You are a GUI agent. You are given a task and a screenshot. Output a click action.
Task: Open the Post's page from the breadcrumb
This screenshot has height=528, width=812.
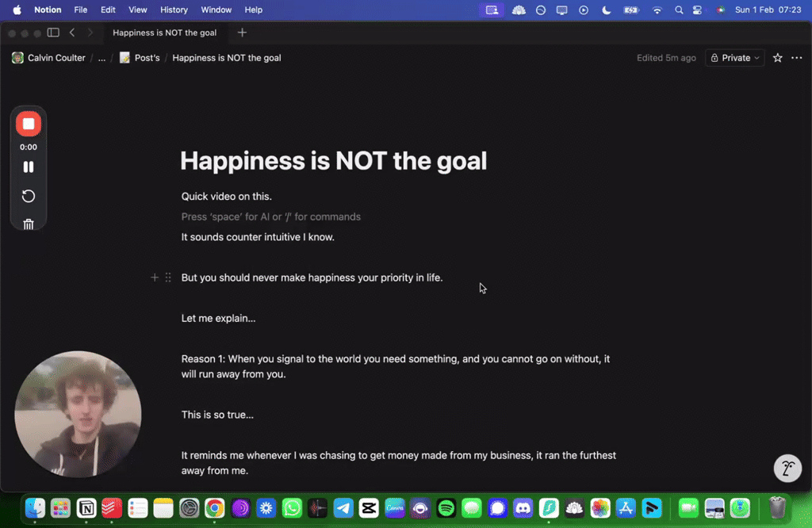pos(146,58)
